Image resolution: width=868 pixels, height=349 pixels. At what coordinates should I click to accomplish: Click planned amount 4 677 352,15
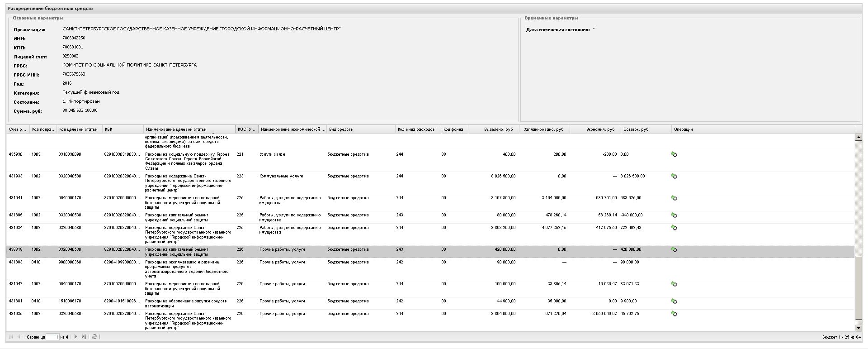pyautogui.click(x=554, y=228)
